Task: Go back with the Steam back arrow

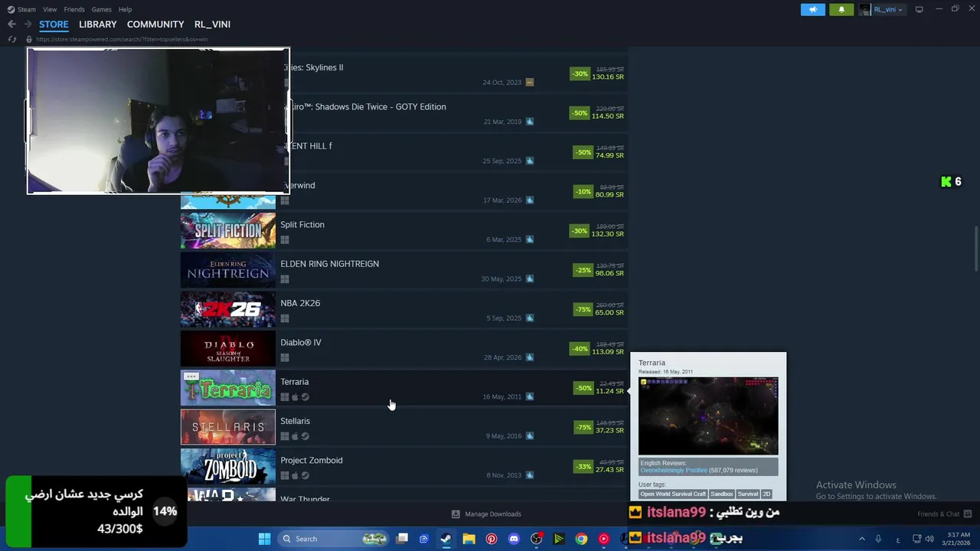Action: coord(11,24)
